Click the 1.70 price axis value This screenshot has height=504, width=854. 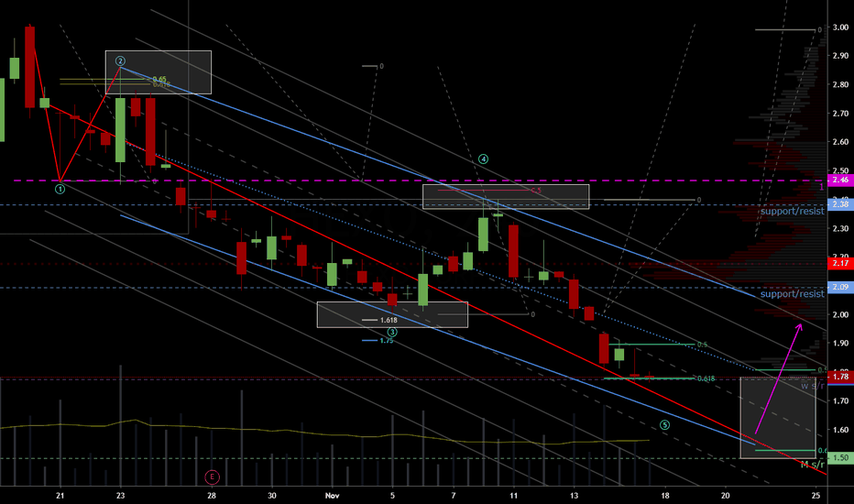(840, 400)
